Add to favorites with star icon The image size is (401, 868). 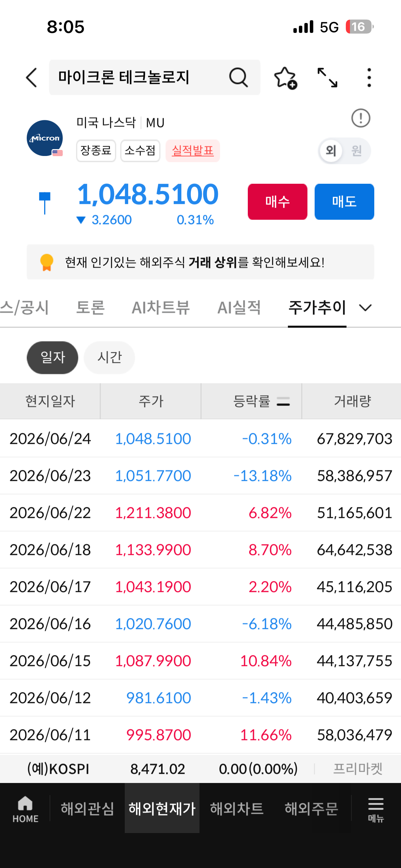(x=285, y=78)
